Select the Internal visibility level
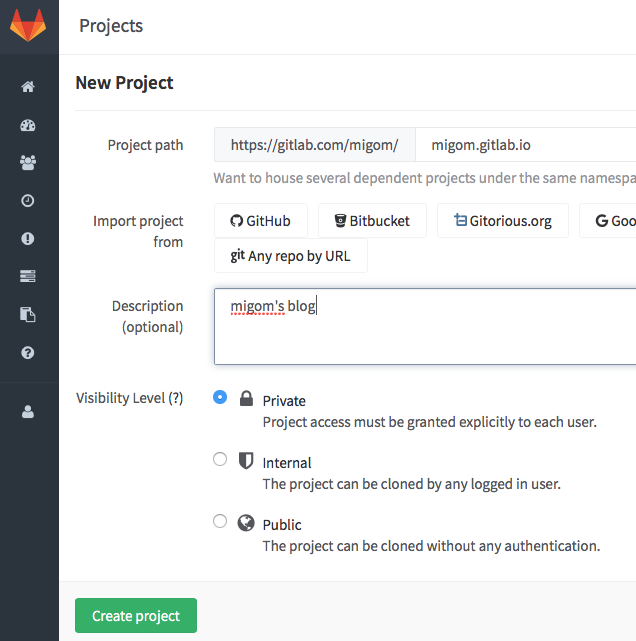Screen dimensions: 636x641 click(x=220, y=460)
